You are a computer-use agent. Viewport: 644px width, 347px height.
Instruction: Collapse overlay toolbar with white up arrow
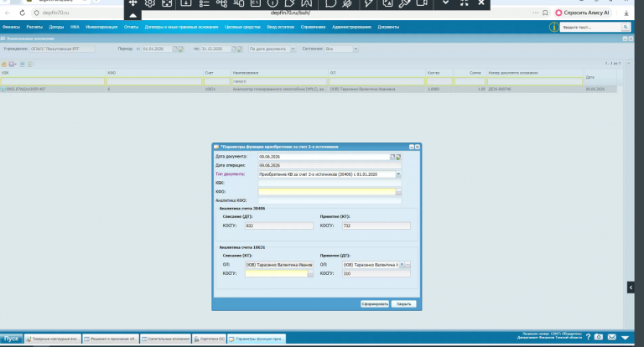(x=132, y=15)
